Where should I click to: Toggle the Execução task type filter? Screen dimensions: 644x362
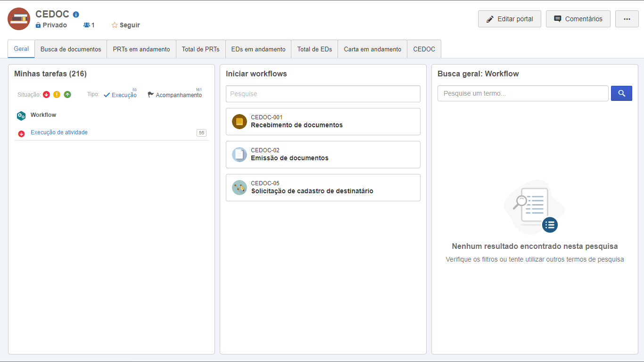(x=120, y=95)
